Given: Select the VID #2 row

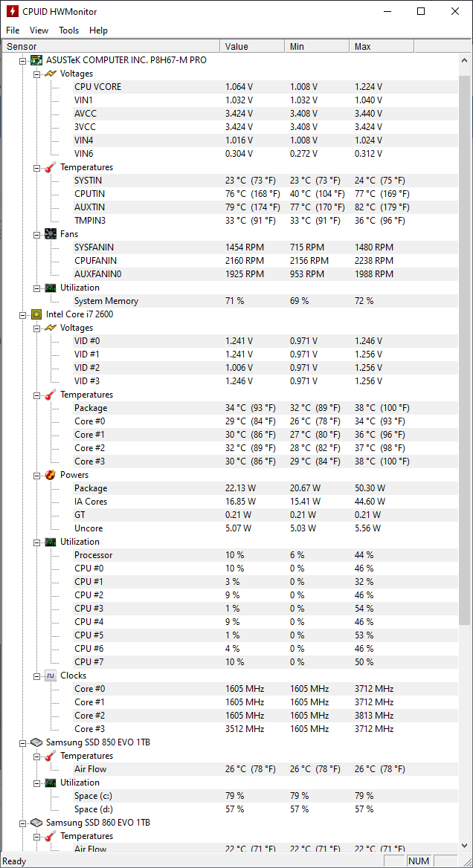Looking at the screenshot, I should [x=266, y=368].
